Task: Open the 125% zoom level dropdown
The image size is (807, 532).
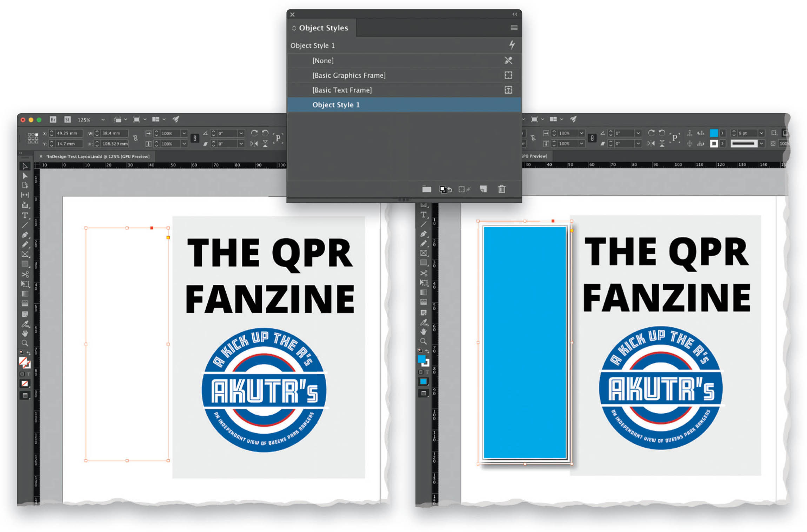Action: (x=103, y=120)
